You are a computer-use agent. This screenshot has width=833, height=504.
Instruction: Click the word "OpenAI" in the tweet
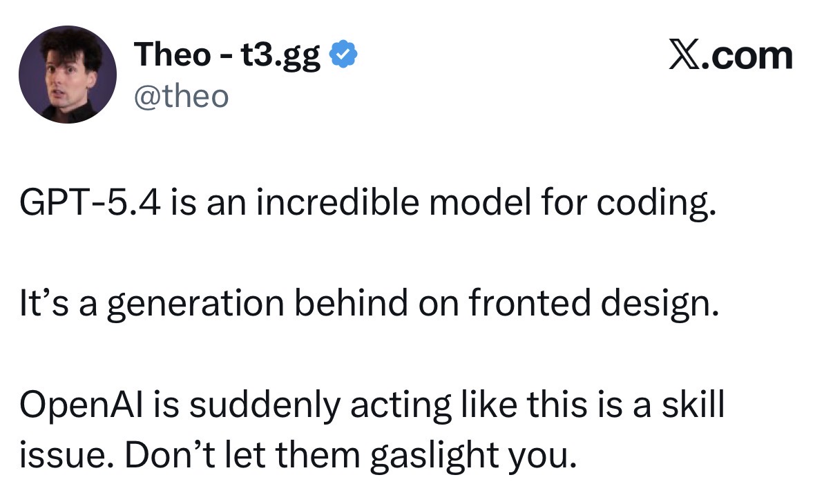pos(79,406)
